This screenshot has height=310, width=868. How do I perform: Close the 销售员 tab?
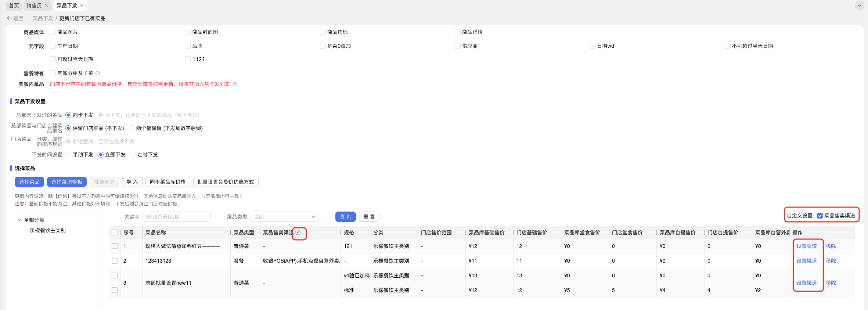tap(46, 5)
